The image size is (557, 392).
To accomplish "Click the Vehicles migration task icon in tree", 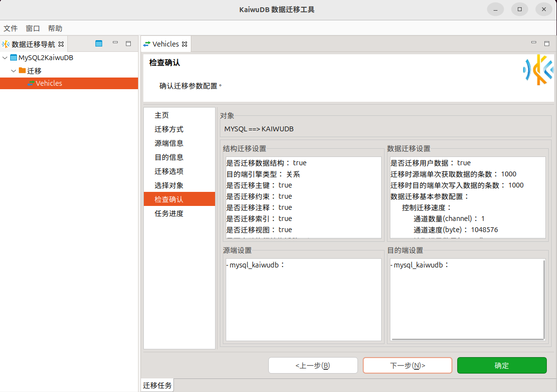I will tap(31, 83).
